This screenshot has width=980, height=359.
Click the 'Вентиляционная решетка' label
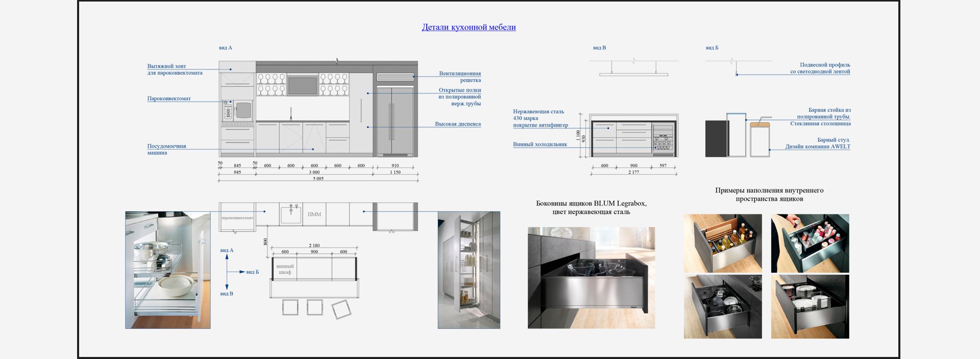[x=459, y=77]
